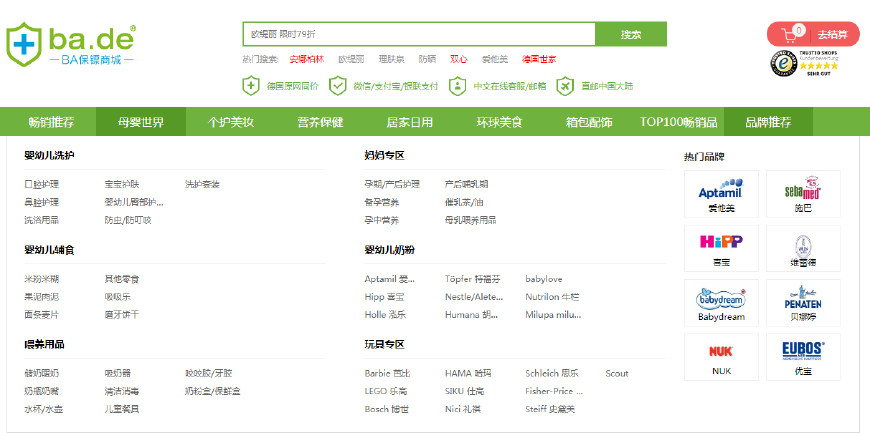Click the 婴幼儿奶粉 section heading

(390, 250)
